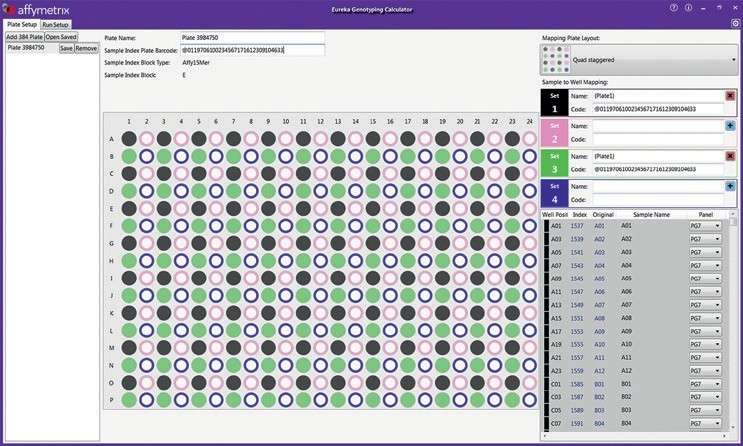Select green well P23 on plate
The height and width of the screenshot is (446, 743).
512,400
